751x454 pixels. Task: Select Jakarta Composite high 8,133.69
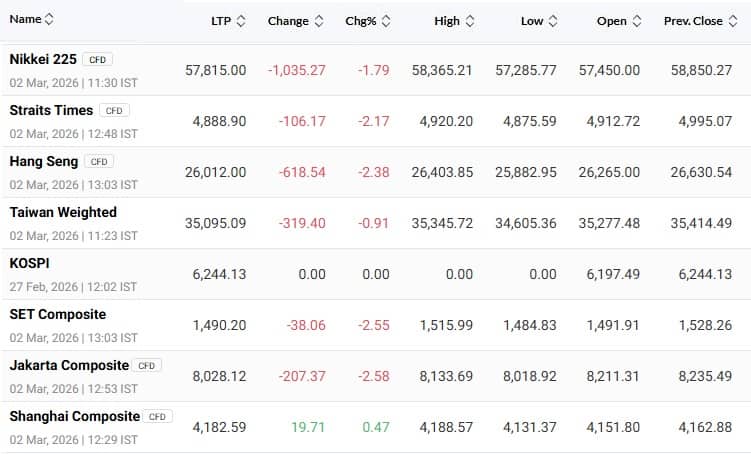pyautogui.click(x=446, y=376)
